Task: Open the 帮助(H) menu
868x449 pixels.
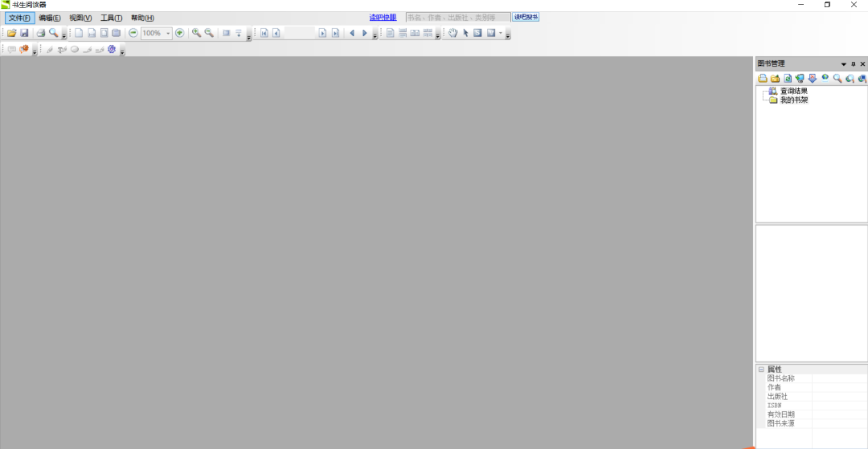Action: click(142, 18)
